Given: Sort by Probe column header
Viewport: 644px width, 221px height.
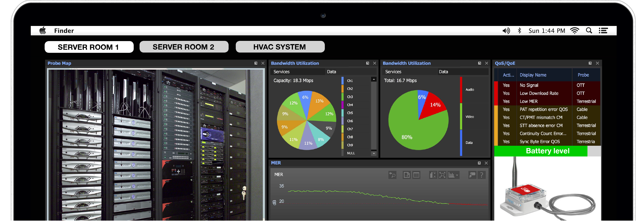Looking at the screenshot, I should [x=586, y=75].
